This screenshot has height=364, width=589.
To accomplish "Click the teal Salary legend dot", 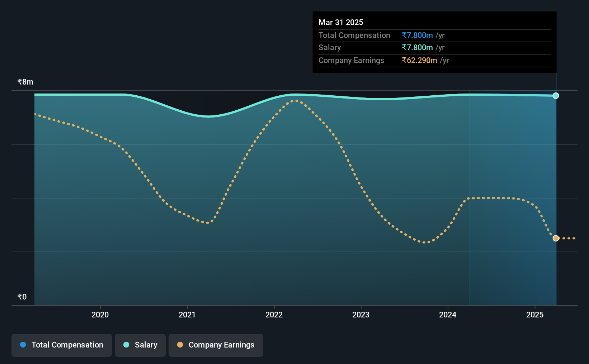I will click(126, 345).
